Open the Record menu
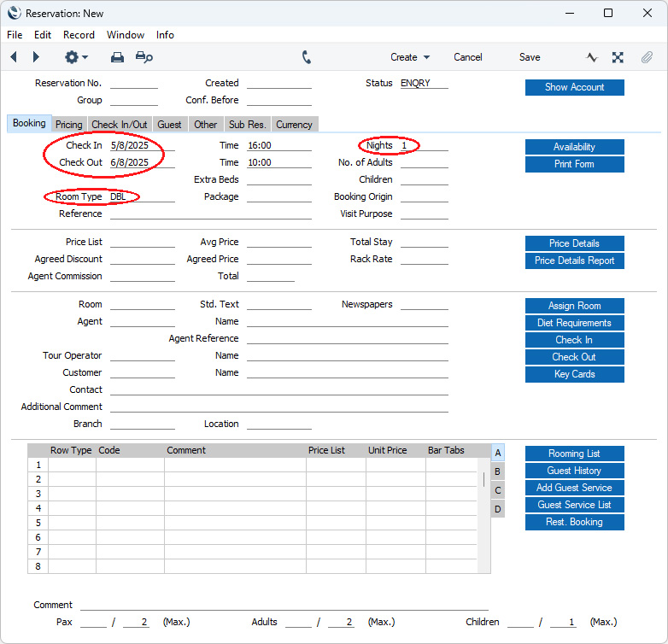 (79, 35)
